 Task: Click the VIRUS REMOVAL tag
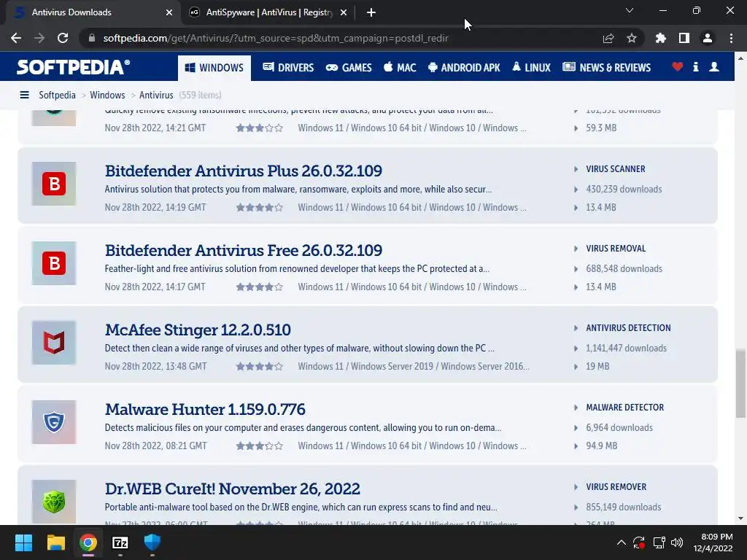pos(616,249)
